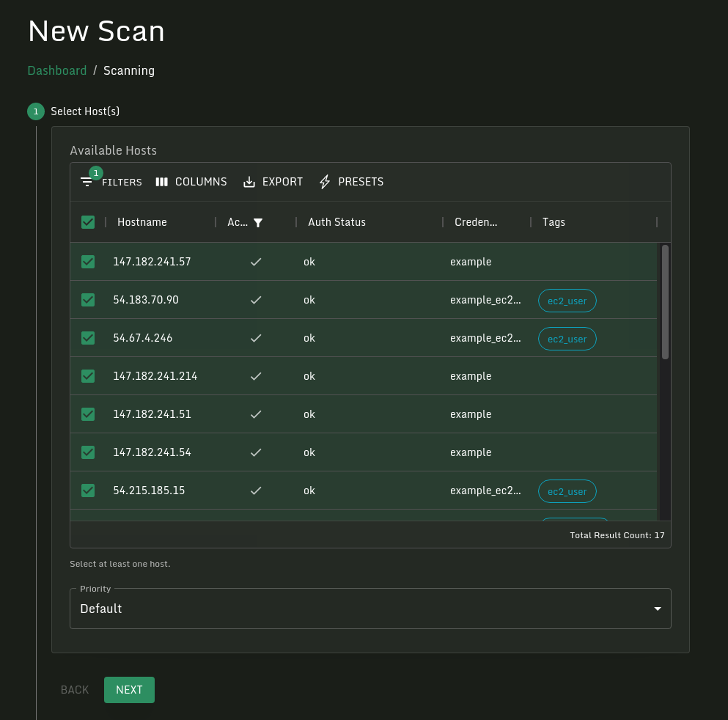Click hostname 54.183.70.90
This screenshot has height=720, width=728.
coord(146,300)
